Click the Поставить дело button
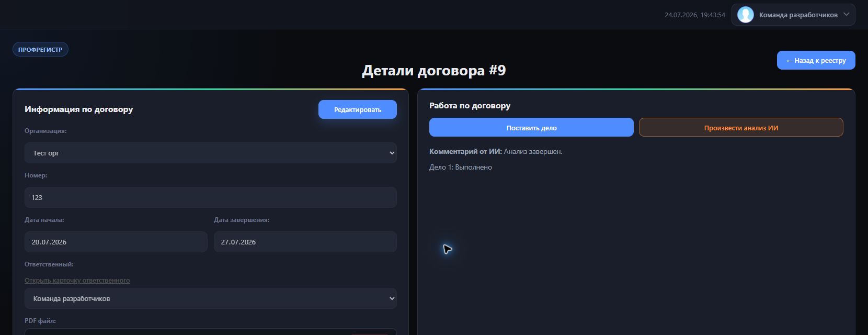 point(531,127)
